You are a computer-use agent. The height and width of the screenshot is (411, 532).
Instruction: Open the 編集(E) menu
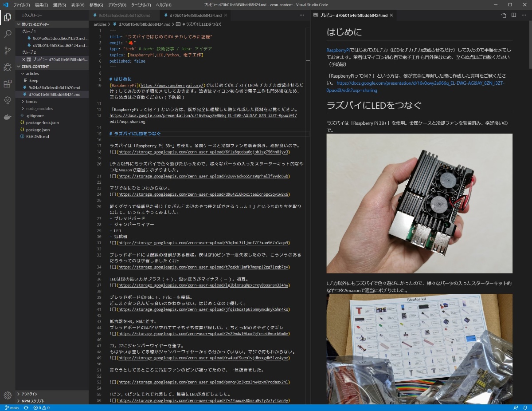pyautogui.click(x=41, y=4)
